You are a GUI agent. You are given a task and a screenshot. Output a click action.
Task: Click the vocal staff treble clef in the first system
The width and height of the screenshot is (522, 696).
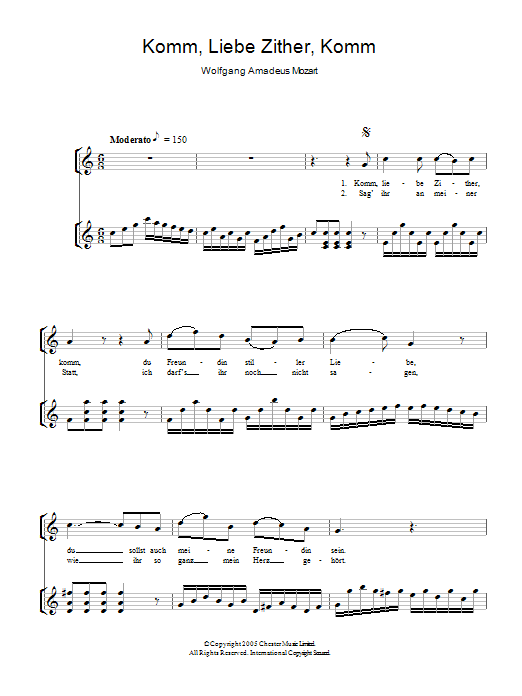(88, 161)
